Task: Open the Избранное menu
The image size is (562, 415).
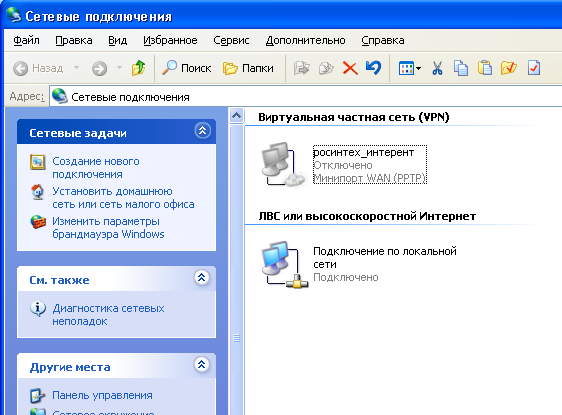Action: (x=170, y=40)
